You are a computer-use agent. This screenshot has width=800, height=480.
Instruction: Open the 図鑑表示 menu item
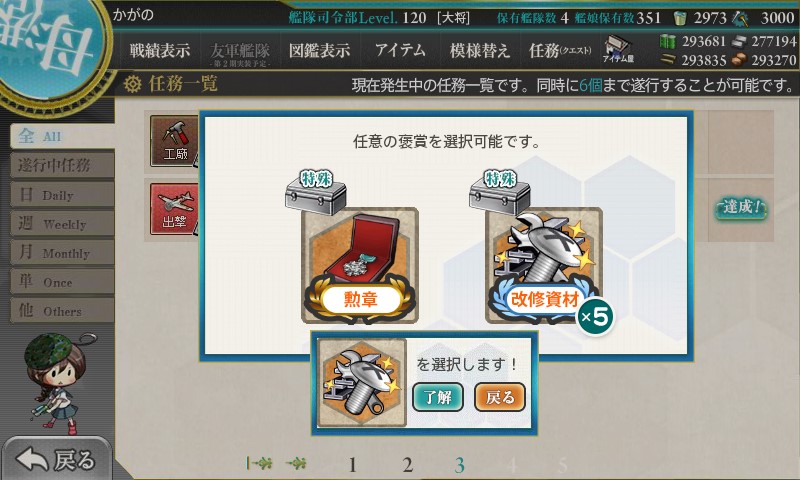click(x=319, y=50)
